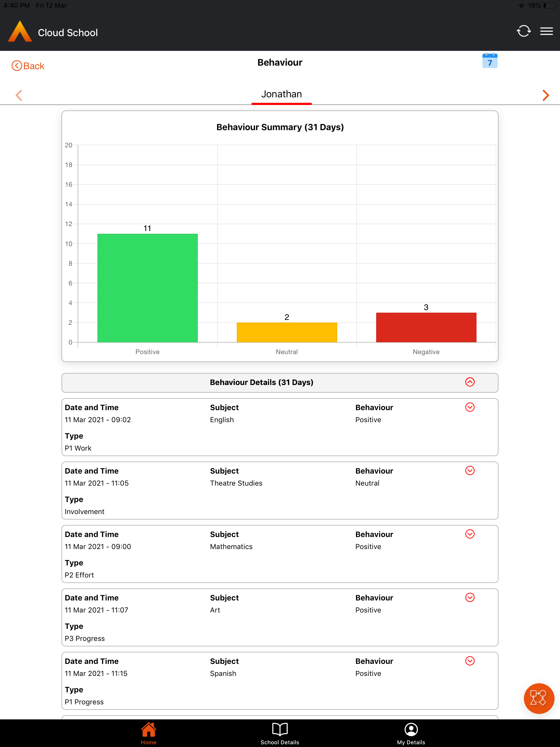The height and width of the screenshot is (747, 560).
Task: Tap the orange floating shapes button
Action: (x=538, y=698)
